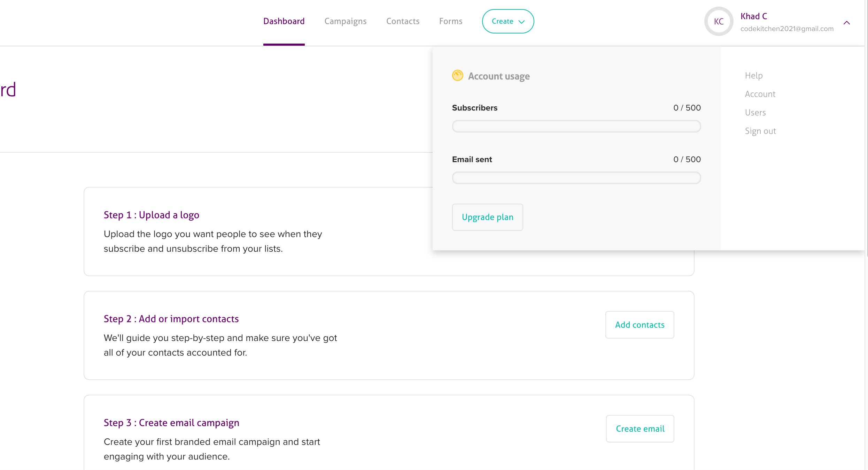Open the Create dropdown
Viewport: 868px width, 470px height.
click(507, 21)
